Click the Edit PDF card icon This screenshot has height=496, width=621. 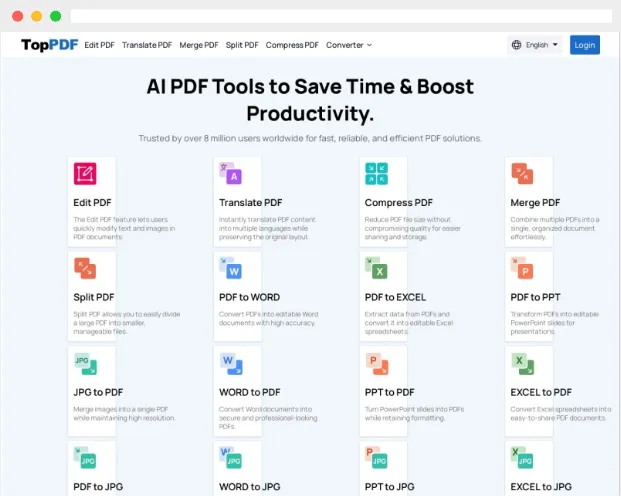pyautogui.click(x=85, y=174)
